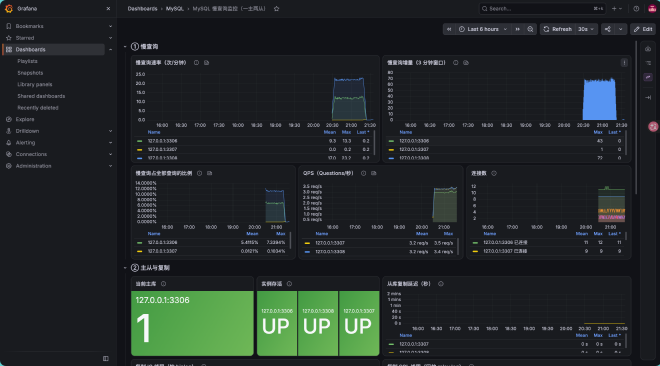Toggle 127.0.0.1:3308 series in QPS legend
The height and width of the screenshot is (366, 660).
pyautogui.click(x=330, y=252)
